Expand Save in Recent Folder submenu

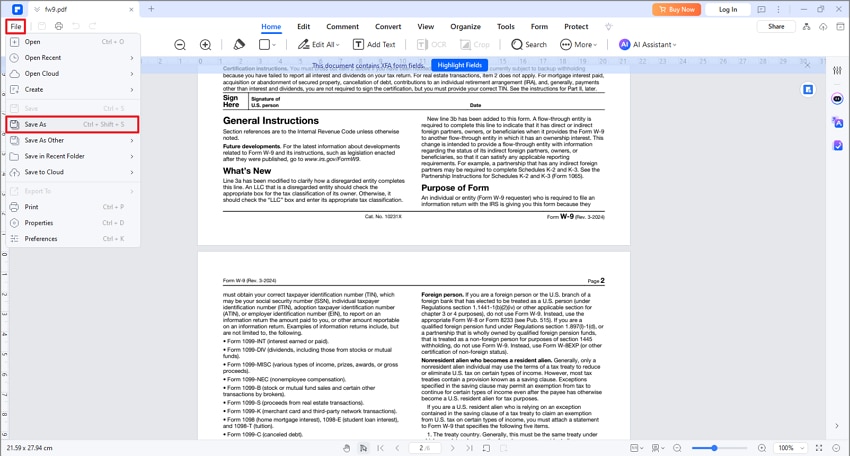tap(73, 156)
